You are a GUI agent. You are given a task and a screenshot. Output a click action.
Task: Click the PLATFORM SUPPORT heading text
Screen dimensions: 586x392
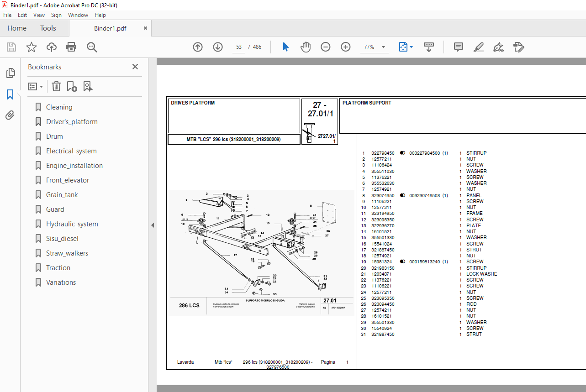(x=367, y=103)
